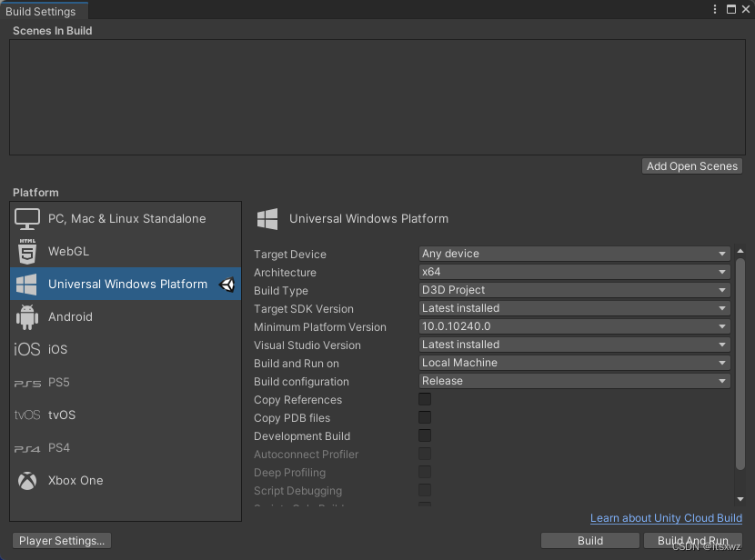
Task: Click the tvOS logo icon
Action: click(27, 415)
